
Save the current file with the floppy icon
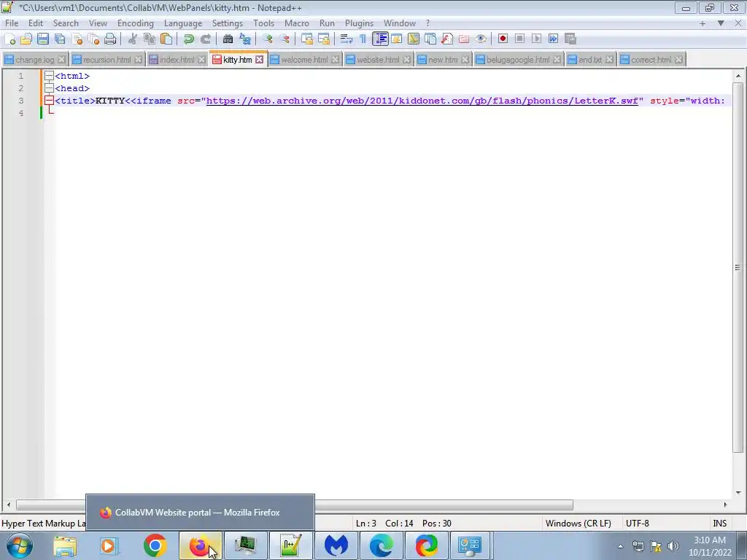click(x=43, y=39)
